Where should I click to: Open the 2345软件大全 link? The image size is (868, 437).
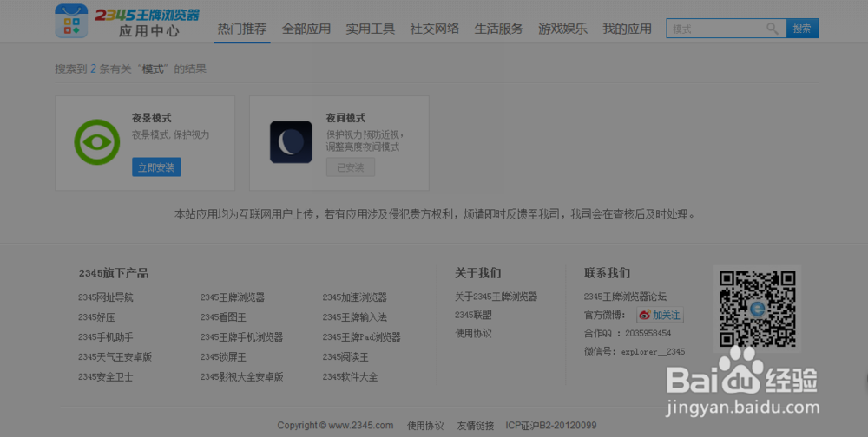coord(351,377)
